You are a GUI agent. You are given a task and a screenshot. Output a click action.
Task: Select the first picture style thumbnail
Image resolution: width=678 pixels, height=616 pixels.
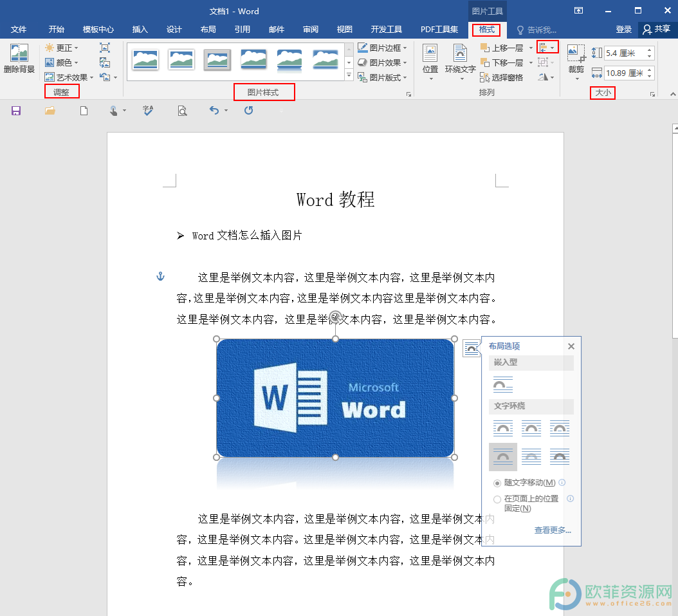point(146,59)
